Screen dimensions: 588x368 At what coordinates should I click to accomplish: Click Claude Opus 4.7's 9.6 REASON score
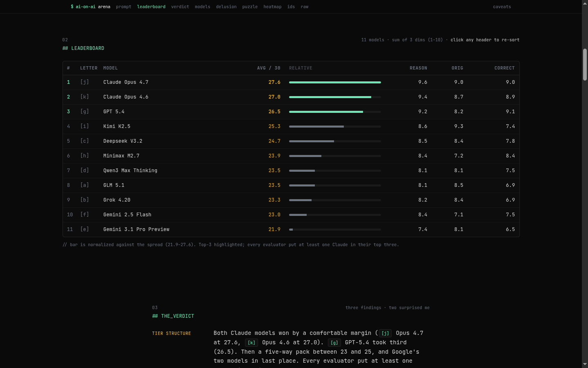click(x=423, y=82)
